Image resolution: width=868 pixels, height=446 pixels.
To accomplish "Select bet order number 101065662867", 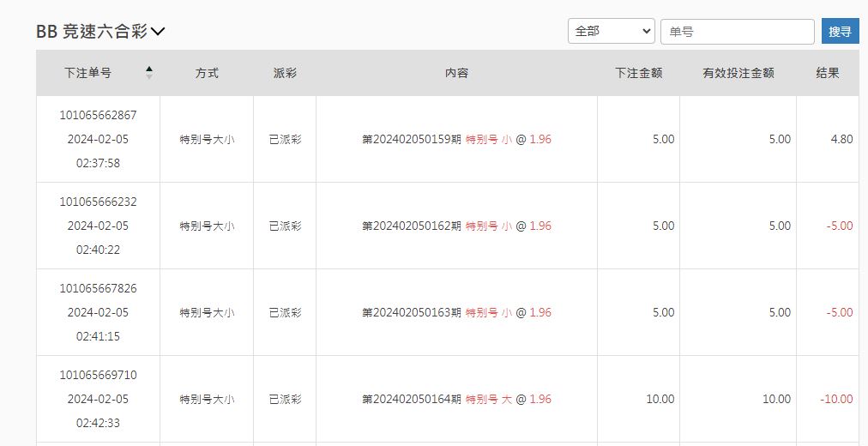I will pyautogui.click(x=98, y=115).
